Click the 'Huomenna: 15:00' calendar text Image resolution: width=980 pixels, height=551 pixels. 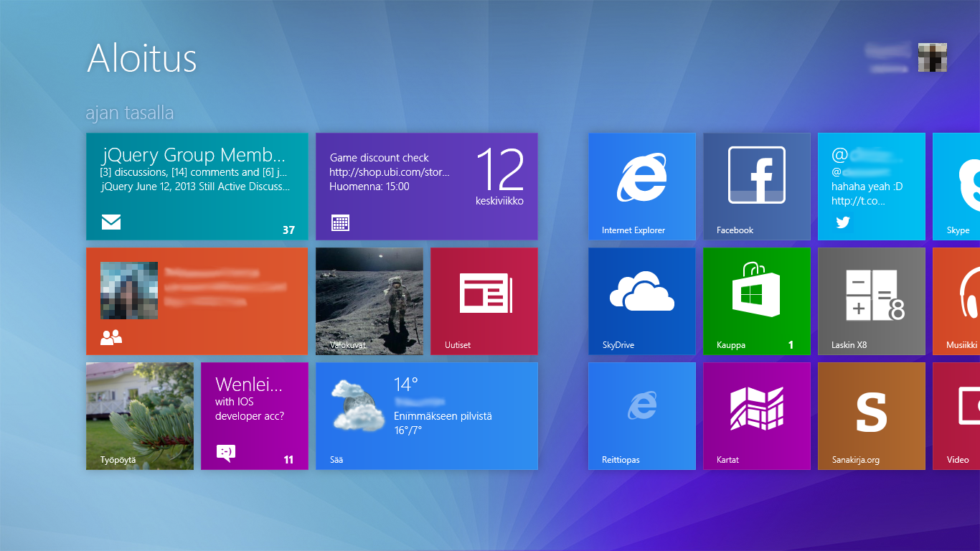tap(369, 187)
